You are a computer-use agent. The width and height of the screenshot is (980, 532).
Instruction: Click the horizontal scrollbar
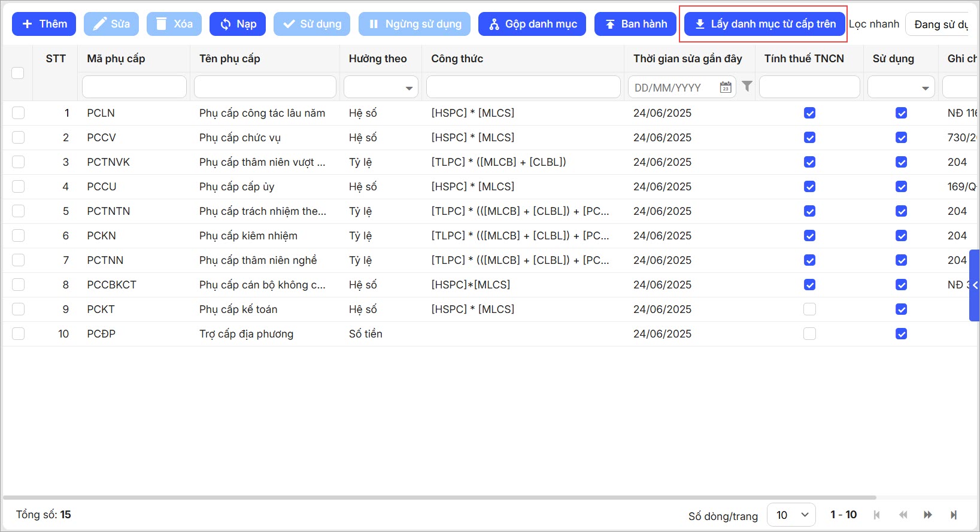[x=439, y=497]
